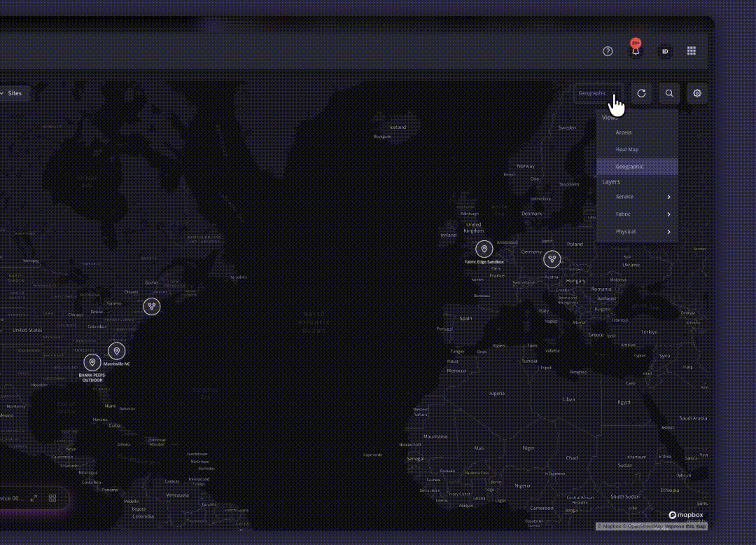The width and height of the screenshot is (756, 545).
Task: Select the Morrisville NC site pin
Action: 117,351
